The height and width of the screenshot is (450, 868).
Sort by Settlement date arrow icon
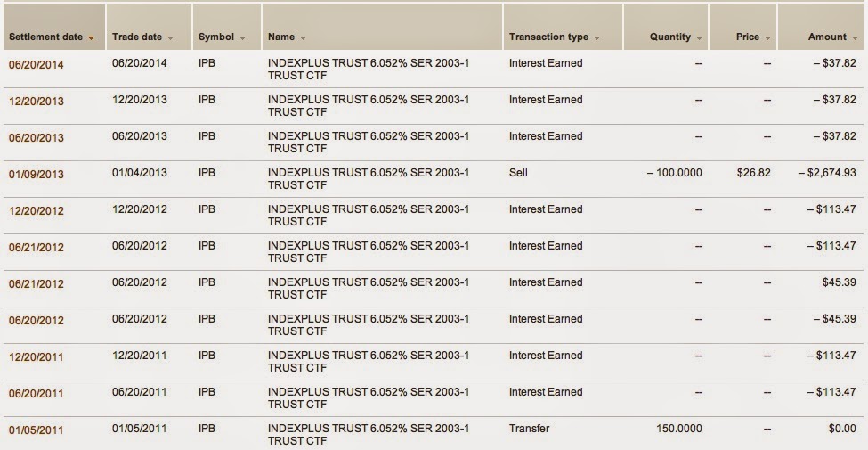(x=92, y=38)
